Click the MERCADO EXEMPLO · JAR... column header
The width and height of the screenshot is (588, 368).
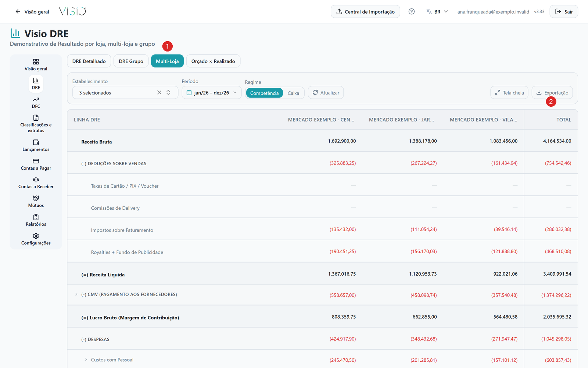point(401,120)
